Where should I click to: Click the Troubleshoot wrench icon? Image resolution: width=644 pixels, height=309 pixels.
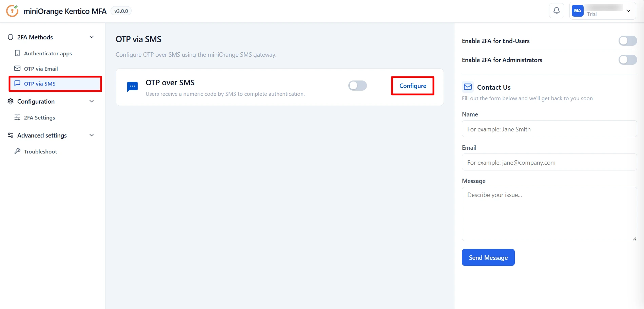(17, 151)
